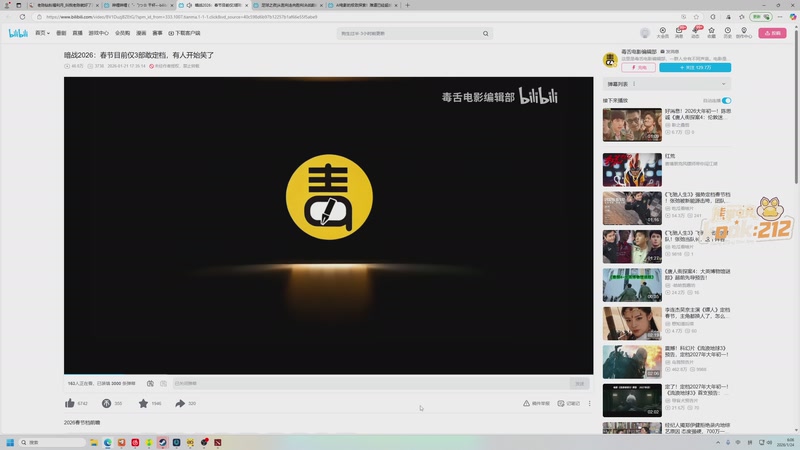800x450 pixels.
Task: Click the blue 关注 follow button
Action: click(x=695, y=67)
